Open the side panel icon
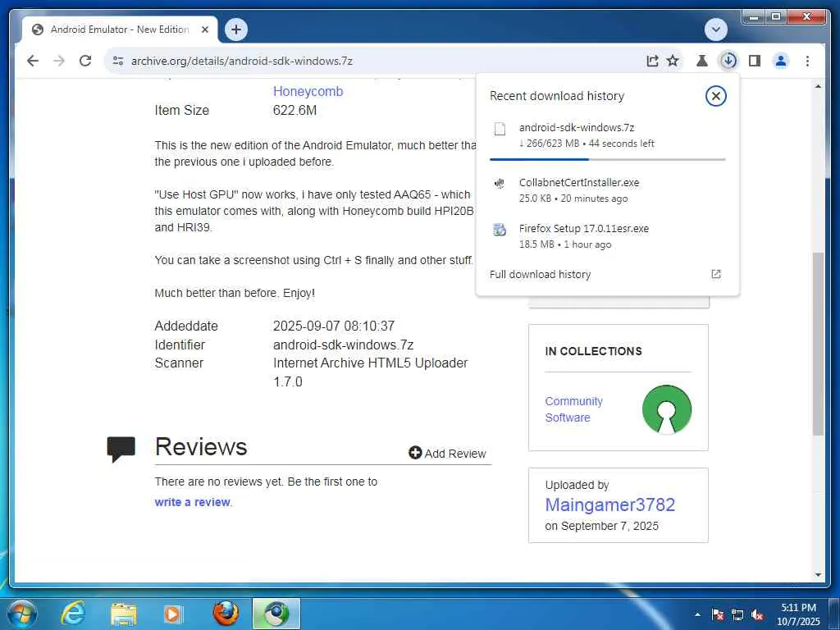 pos(755,61)
